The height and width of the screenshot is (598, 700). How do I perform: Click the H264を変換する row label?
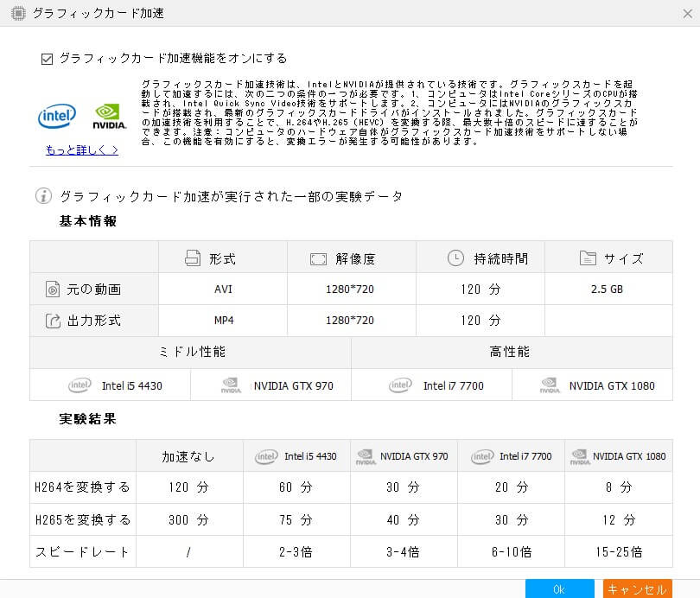click(83, 487)
